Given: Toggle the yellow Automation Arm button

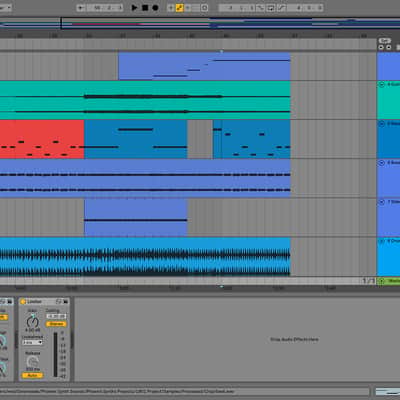Looking at the screenshot, I should point(180,8).
